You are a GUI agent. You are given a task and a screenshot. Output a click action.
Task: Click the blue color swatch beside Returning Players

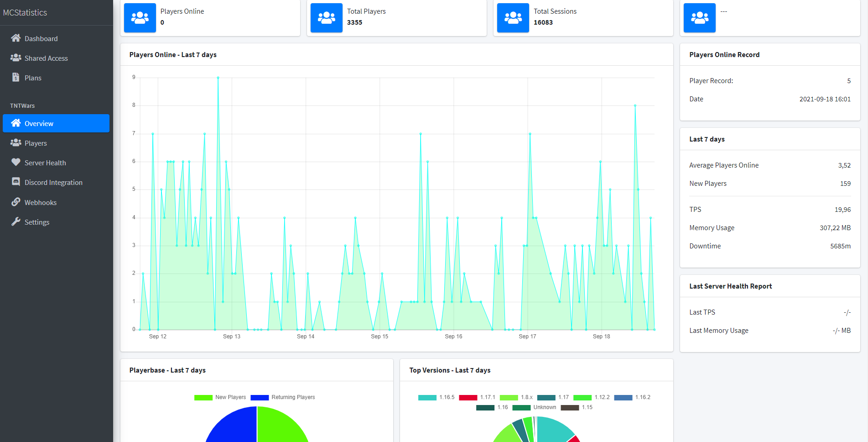(260, 397)
